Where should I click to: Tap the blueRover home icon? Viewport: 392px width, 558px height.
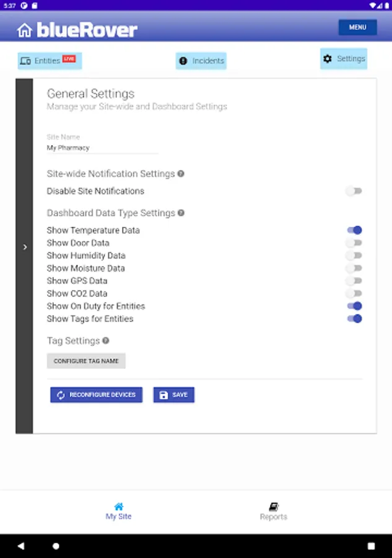tap(25, 30)
